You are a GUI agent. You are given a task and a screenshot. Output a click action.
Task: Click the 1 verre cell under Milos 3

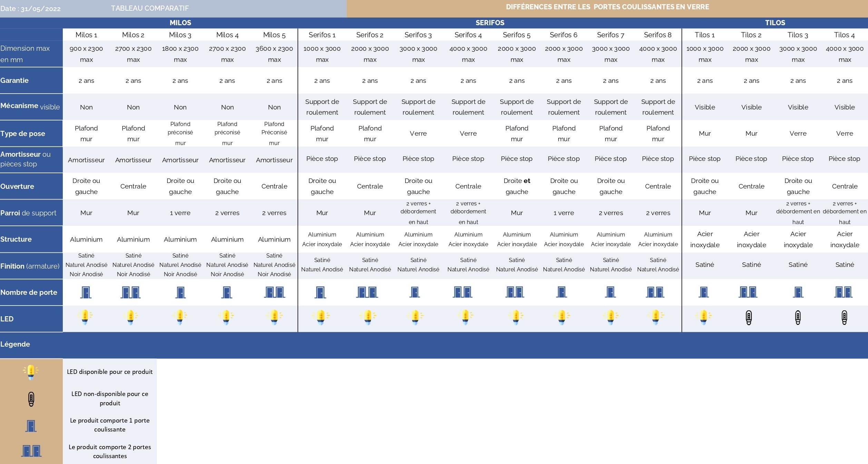click(x=180, y=213)
